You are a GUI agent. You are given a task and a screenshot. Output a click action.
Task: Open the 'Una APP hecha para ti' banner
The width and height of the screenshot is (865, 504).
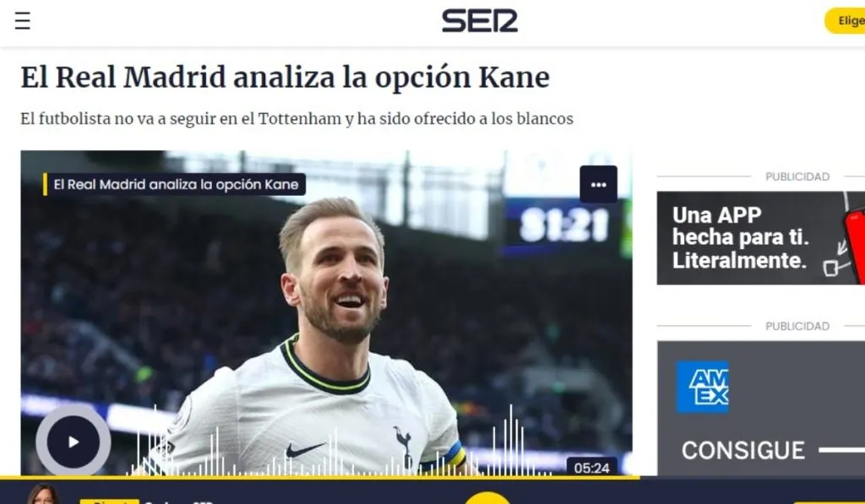coord(761,238)
